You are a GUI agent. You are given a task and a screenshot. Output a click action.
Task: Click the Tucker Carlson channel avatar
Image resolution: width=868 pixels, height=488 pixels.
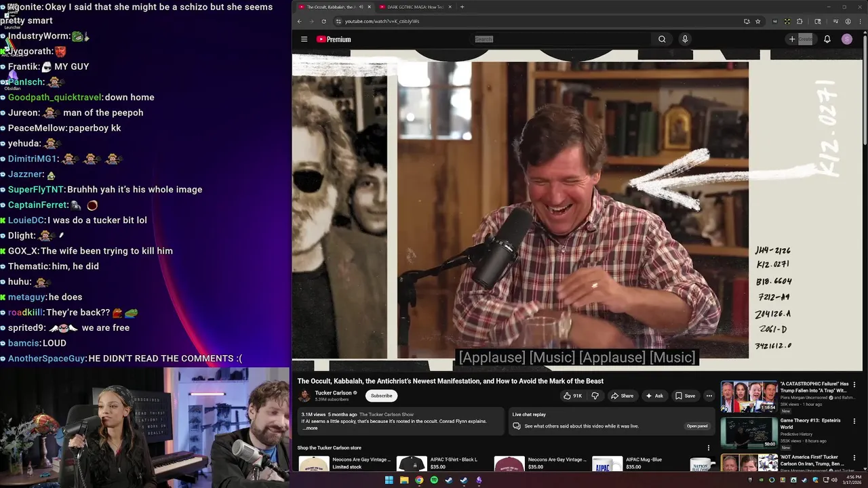pos(304,396)
